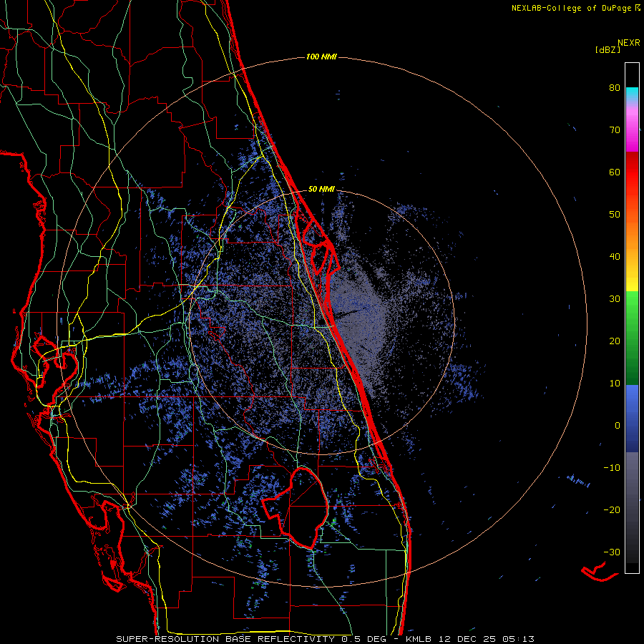Click the -20 value on the dBZ scale

pos(612,509)
